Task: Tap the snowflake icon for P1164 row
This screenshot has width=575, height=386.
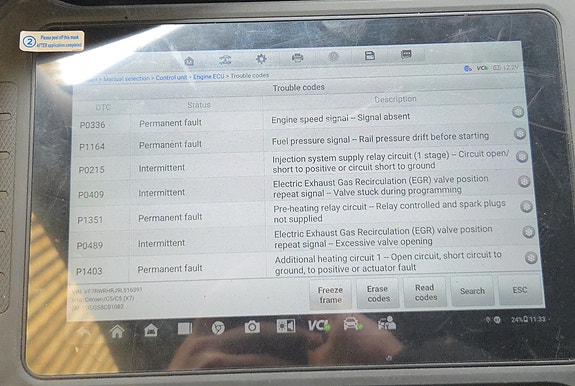Action: pos(520,133)
